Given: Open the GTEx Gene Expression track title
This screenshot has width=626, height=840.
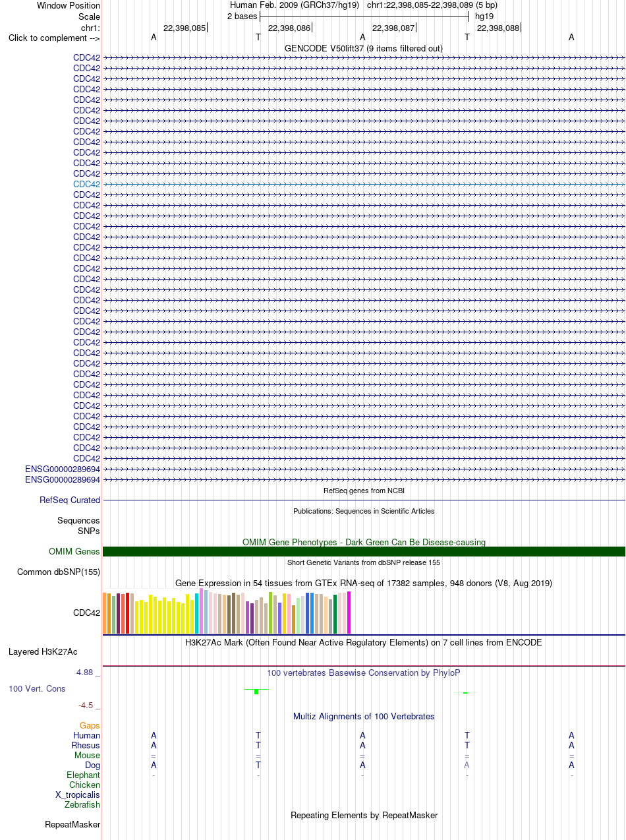Looking at the screenshot, I should click(364, 583).
